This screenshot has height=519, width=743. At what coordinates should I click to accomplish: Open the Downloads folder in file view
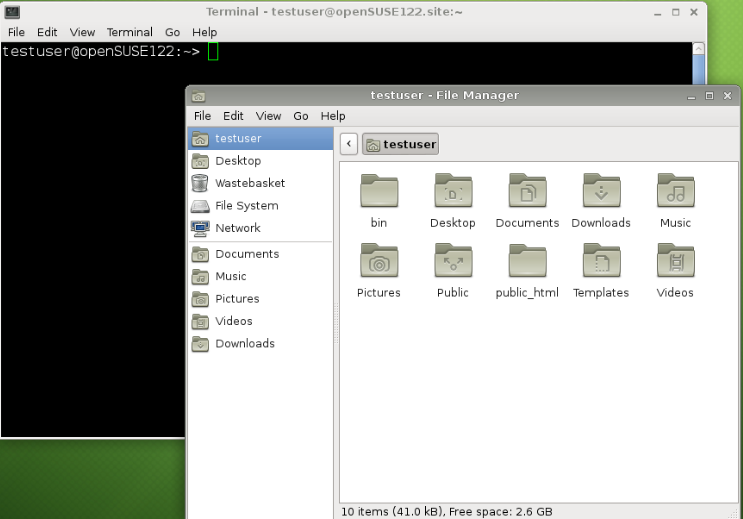click(601, 191)
